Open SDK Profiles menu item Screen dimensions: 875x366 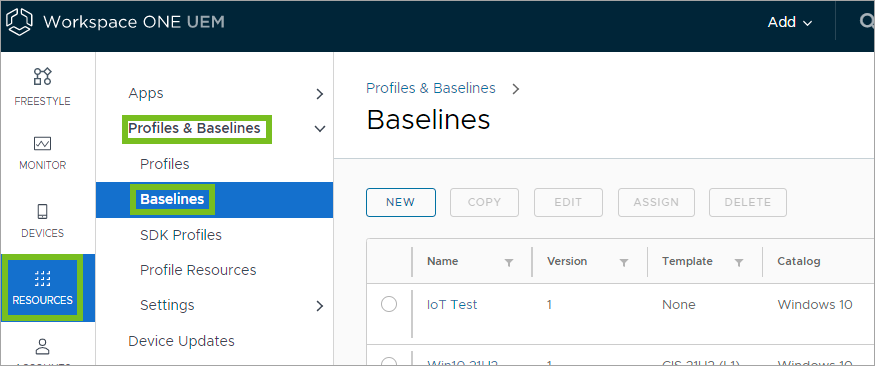181,235
